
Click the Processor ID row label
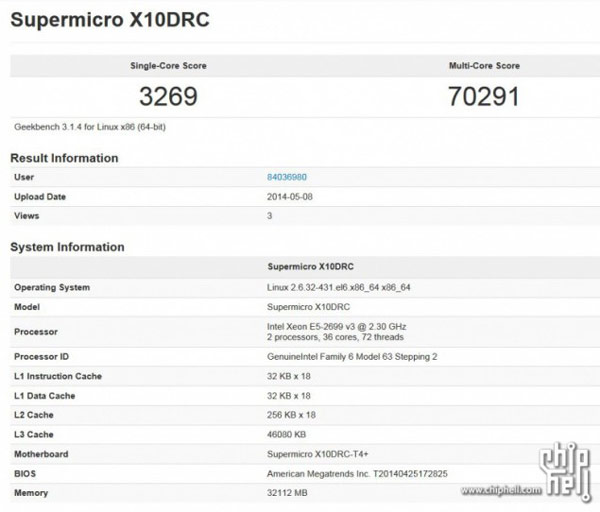[x=41, y=357]
